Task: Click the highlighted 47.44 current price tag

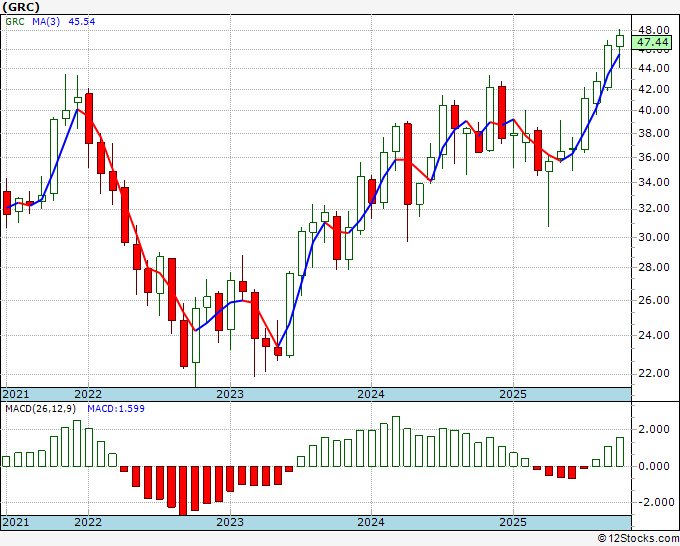Action: (x=652, y=43)
